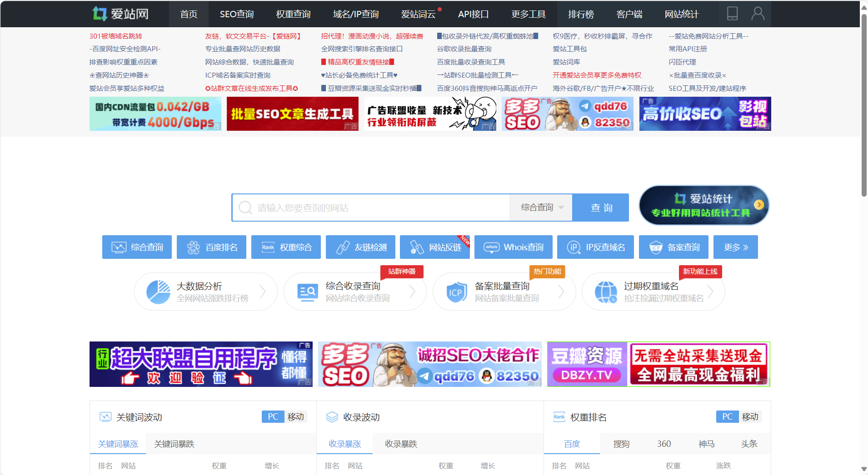Click the magnifier icon in search box
This screenshot has width=868, height=475.
pyautogui.click(x=245, y=208)
